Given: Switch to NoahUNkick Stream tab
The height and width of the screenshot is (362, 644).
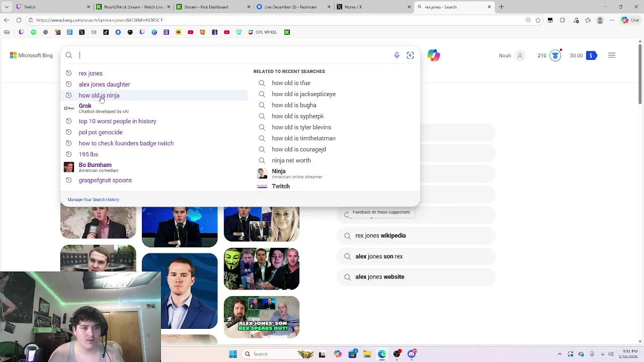Looking at the screenshot, I should coord(133,7).
